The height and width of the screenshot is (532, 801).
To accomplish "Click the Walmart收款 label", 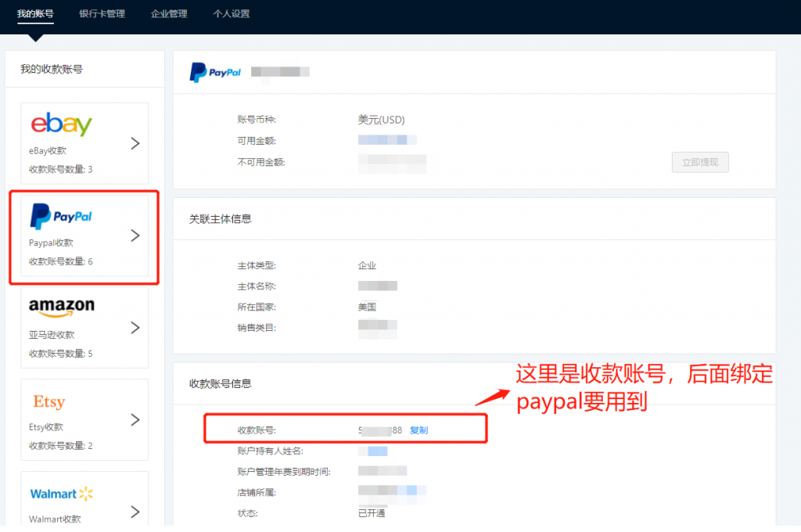I will pyautogui.click(x=55, y=519).
